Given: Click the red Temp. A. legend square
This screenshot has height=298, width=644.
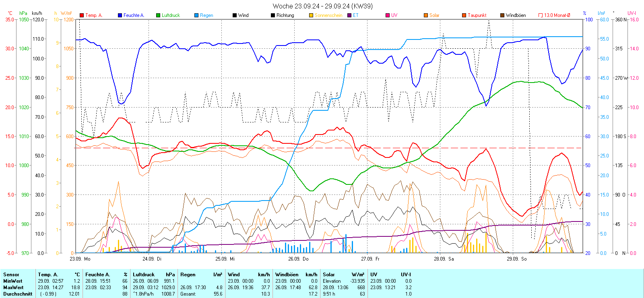Looking at the screenshot, I should (82, 15).
